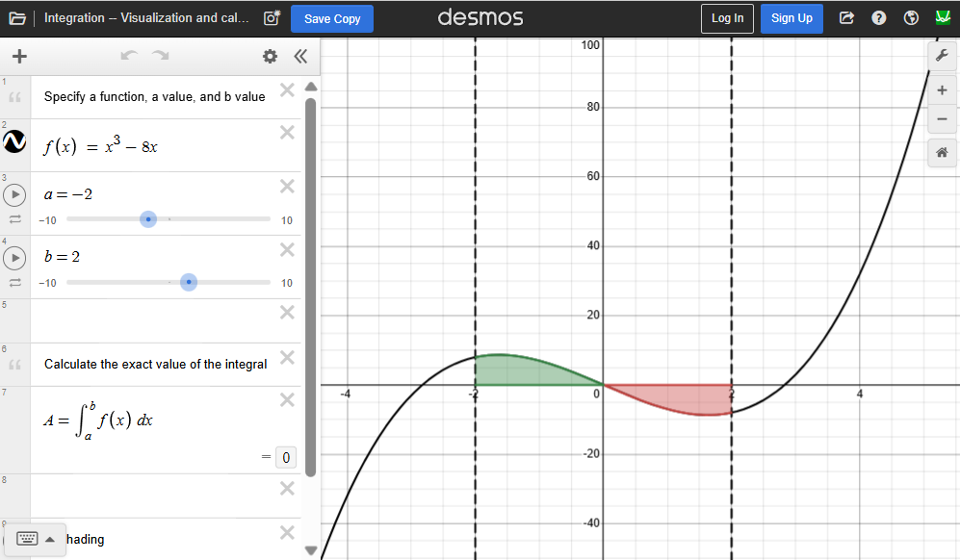Click the quote icon of the first note

(15, 96)
